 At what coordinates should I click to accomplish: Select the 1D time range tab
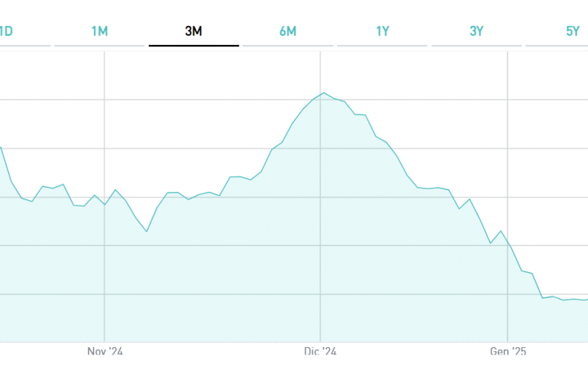7,32
